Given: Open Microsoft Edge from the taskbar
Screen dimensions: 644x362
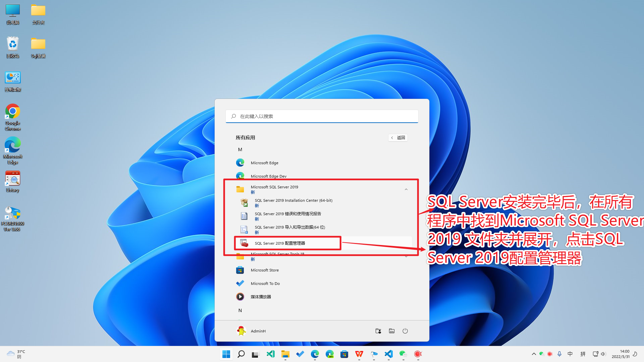Looking at the screenshot, I should coord(315,354).
